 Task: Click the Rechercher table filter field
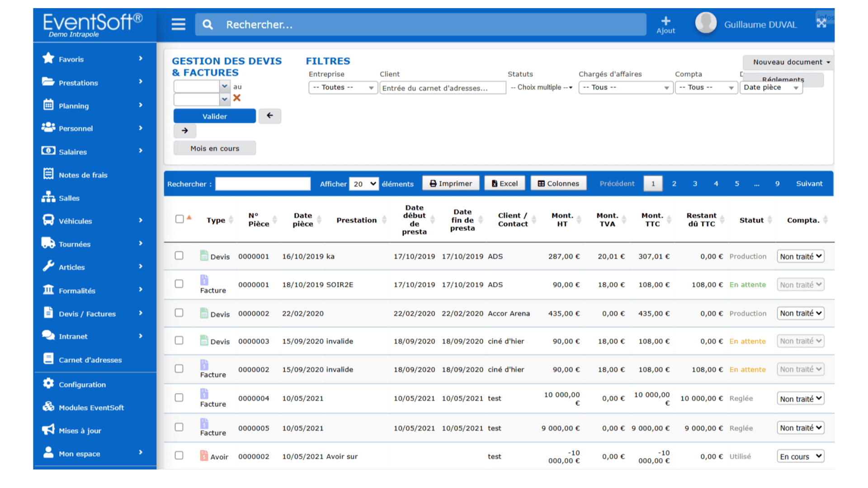(263, 184)
